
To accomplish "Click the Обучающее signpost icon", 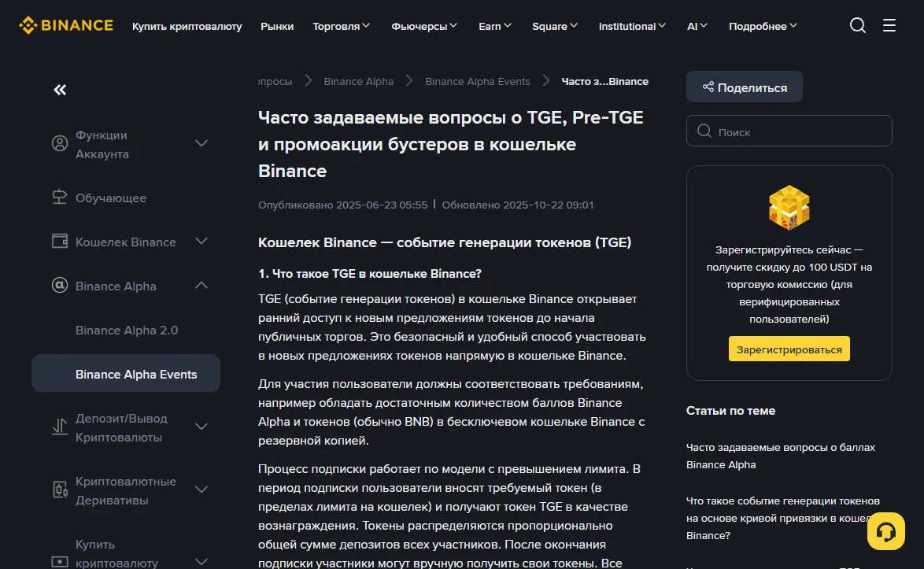I will pos(60,198).
